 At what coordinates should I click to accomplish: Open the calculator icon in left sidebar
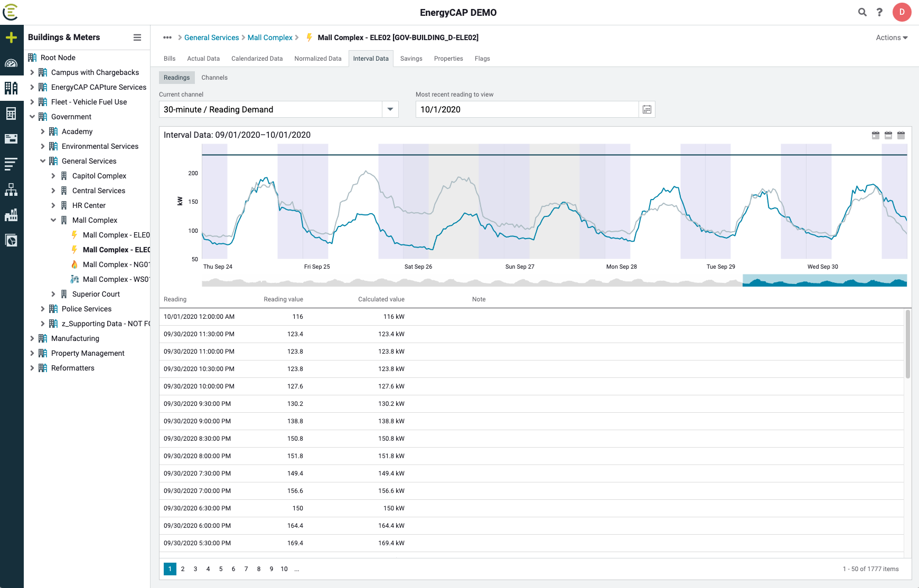(x=11, y=113)
